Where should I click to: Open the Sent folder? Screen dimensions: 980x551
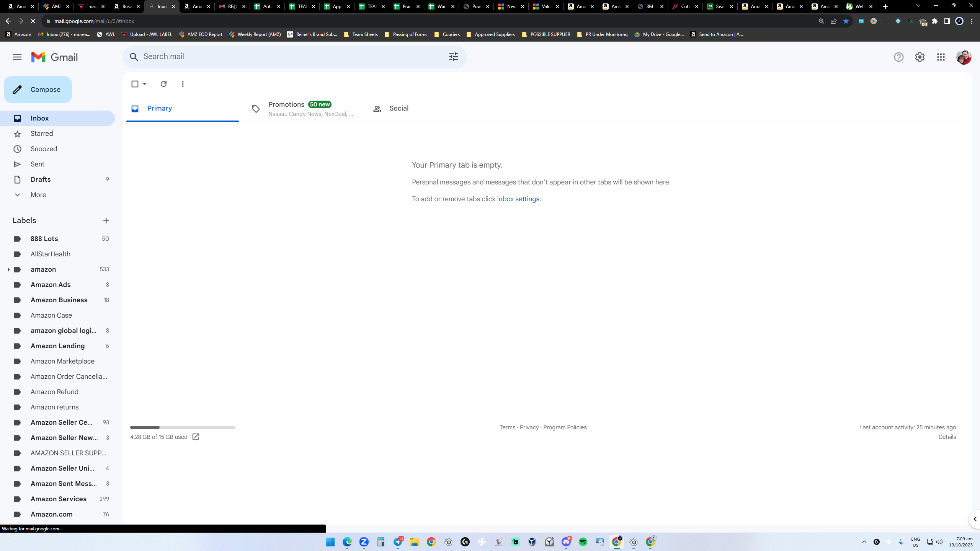pyautogui.click(x=57, y=164)
